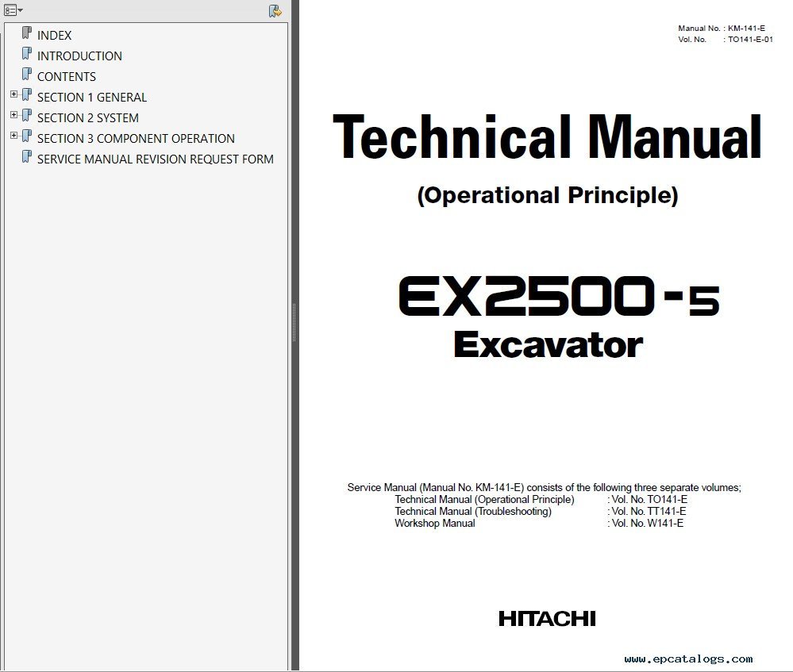Expand SECTION 1 GENERAL tree node
This screenshot has height=672, width=793.
13,94
